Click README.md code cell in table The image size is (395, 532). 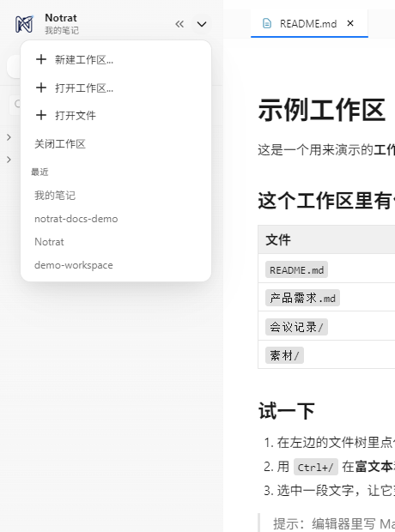coord(296,269)
